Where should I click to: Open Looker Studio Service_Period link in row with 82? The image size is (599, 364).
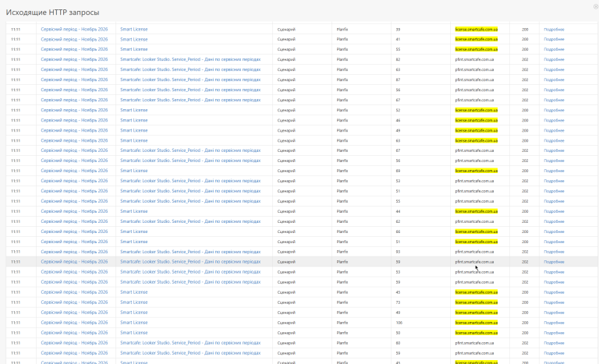190,59
